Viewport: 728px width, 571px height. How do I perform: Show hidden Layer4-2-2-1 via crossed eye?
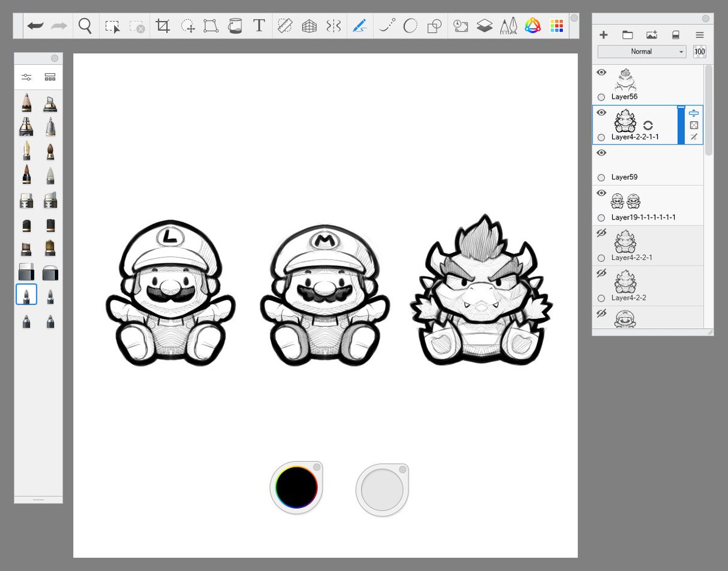[x=601, y=233]
